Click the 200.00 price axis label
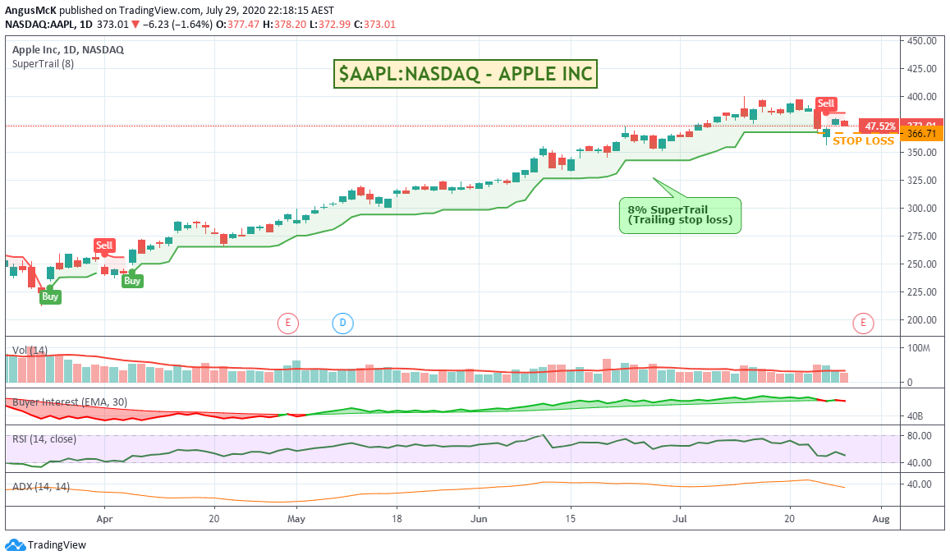This screenshot has height=560, width=950. pyautogui.click(x=921, y=320)
